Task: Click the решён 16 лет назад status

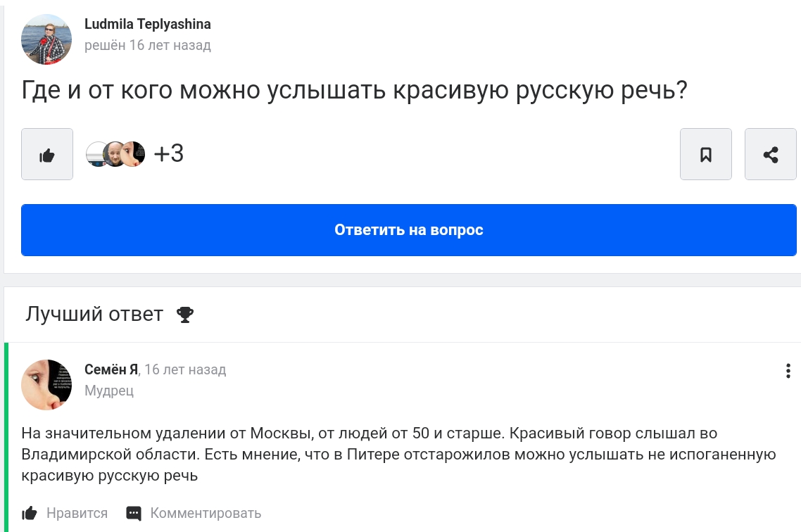Action: click(x=147, y=46)
